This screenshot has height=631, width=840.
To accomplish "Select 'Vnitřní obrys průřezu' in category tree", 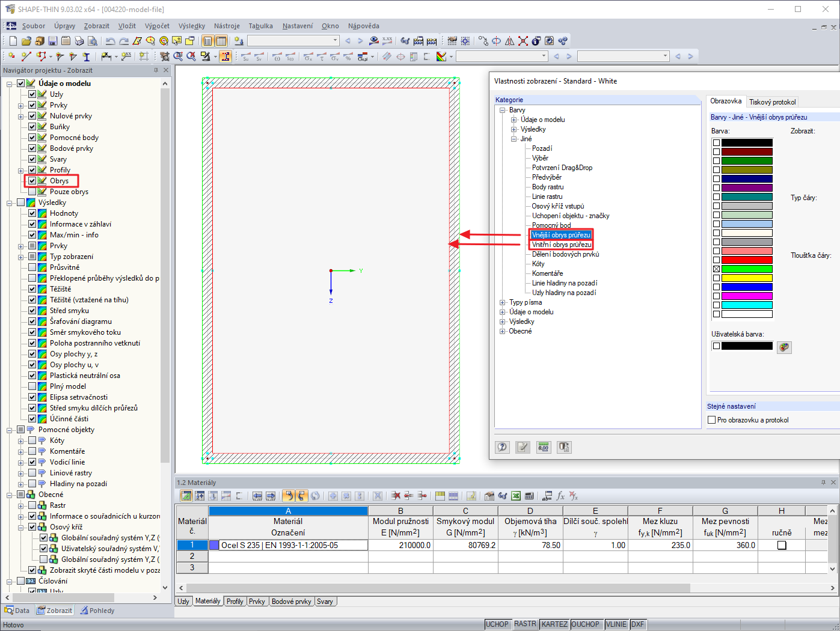I will point(562,245).
